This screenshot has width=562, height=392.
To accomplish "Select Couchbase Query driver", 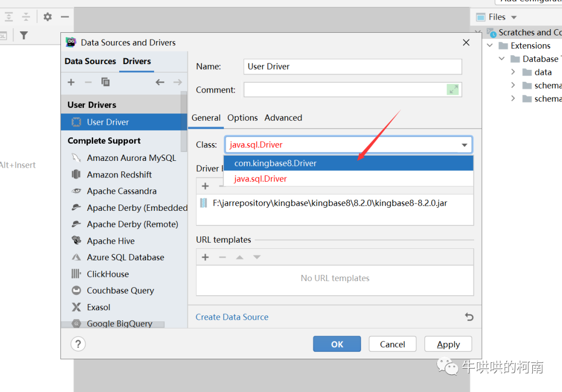I will (x=124, y=290).
